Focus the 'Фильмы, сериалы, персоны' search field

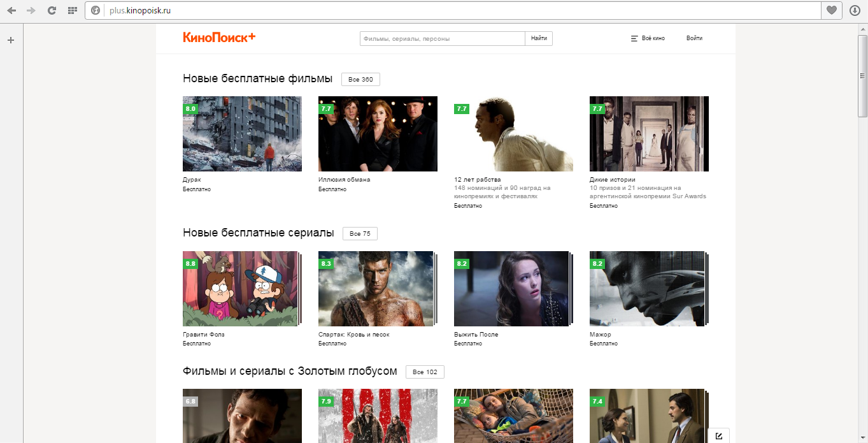coord(442,38)
